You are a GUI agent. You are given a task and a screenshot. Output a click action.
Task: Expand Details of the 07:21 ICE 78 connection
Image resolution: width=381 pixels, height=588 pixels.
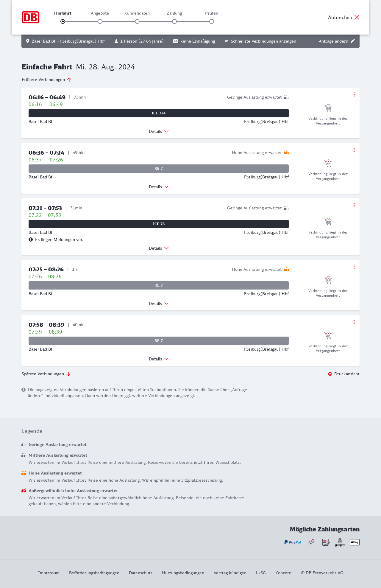(159, 248)
